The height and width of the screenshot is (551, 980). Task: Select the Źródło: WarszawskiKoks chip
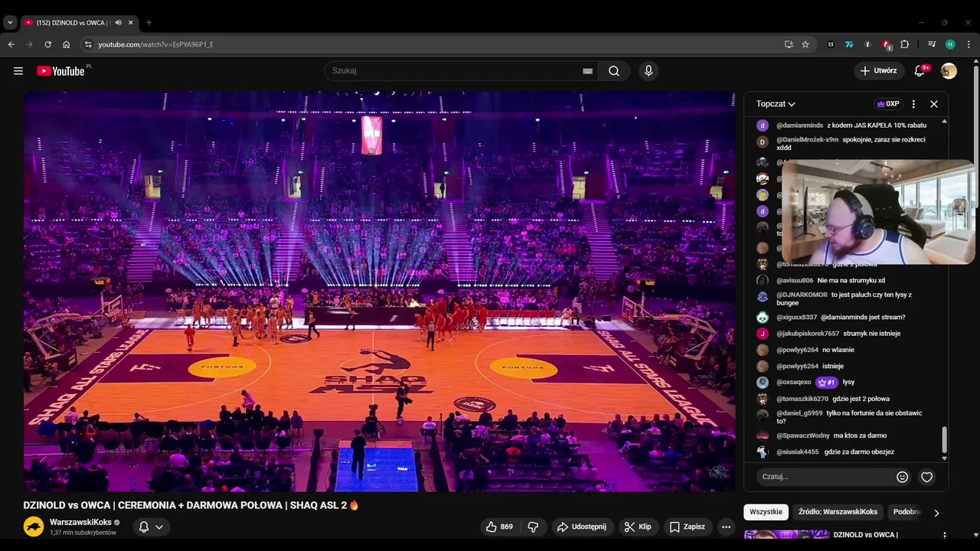click(x=838, y=512)
